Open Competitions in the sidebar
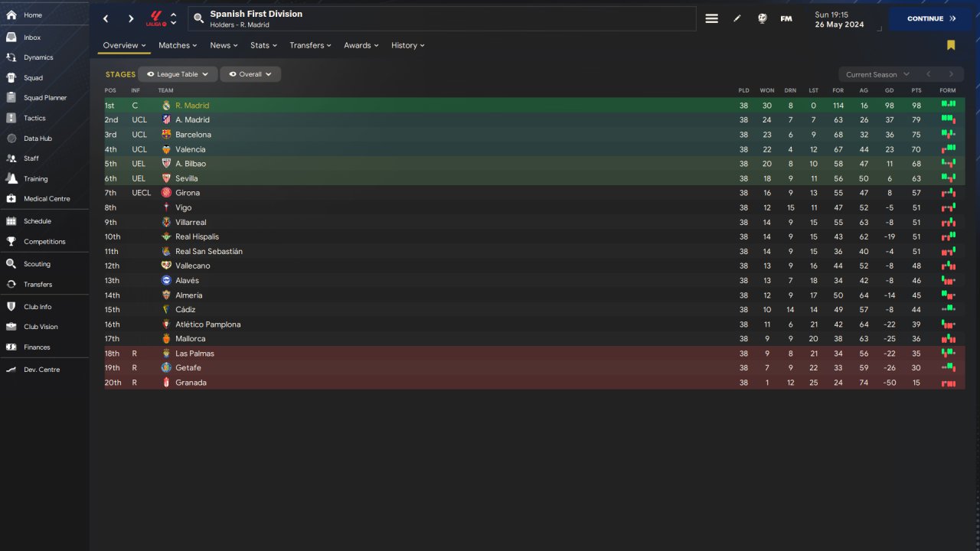This screenshot has height=551, width=980. 44,242
